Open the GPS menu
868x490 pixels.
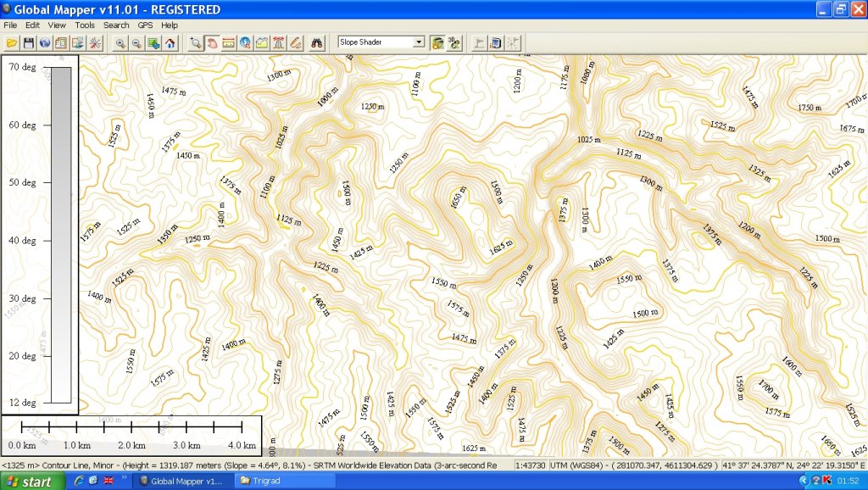click(x=145, y=25)
